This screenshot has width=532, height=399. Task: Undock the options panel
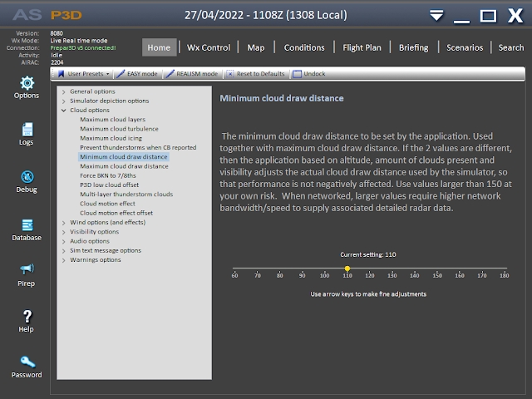point(309,74)
